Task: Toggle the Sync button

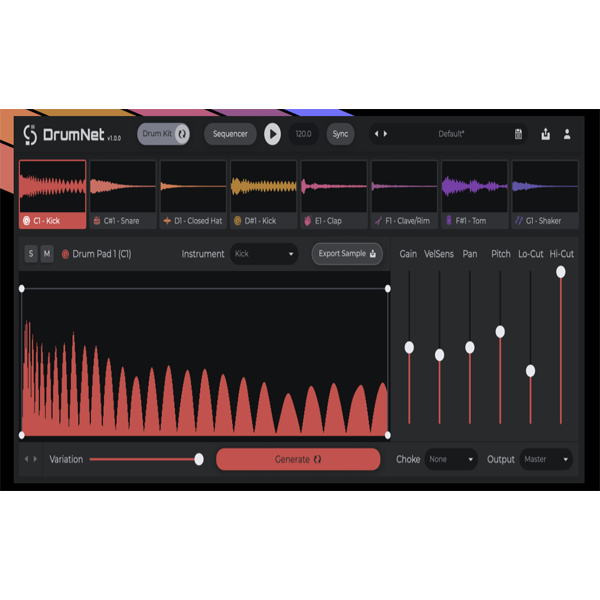Action: coord(340,134)
